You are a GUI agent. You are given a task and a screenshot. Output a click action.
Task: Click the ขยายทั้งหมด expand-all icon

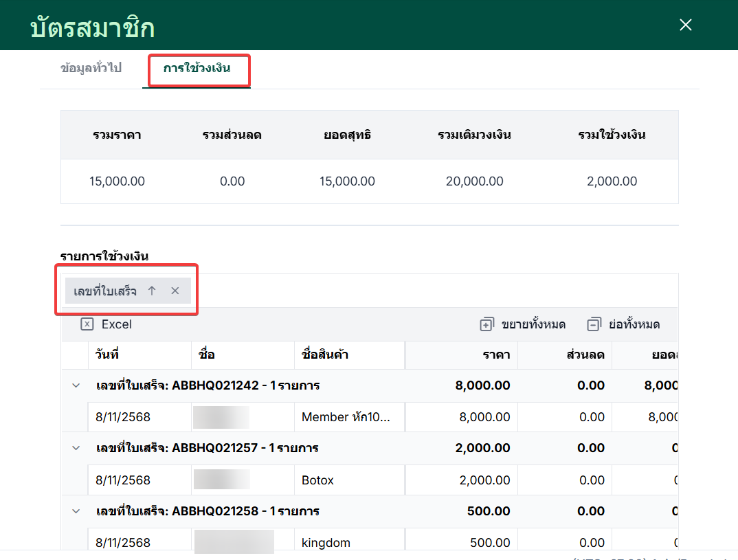pyautogui.click(x=487, y=324)
